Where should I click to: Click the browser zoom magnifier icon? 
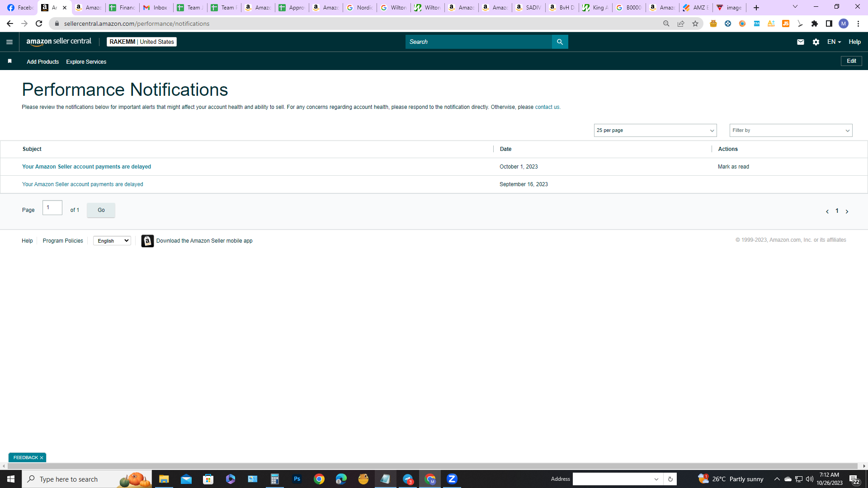tap(666, 23)
